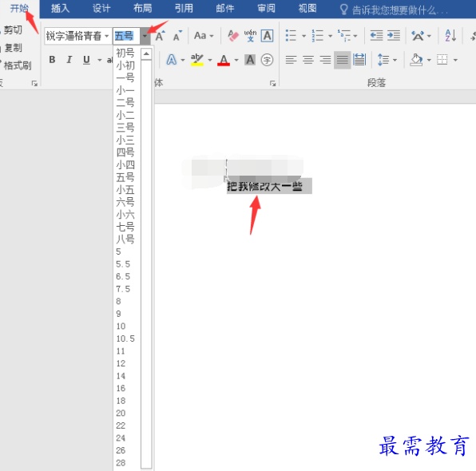Click the Tell Me search box

[x=394, y=10]
